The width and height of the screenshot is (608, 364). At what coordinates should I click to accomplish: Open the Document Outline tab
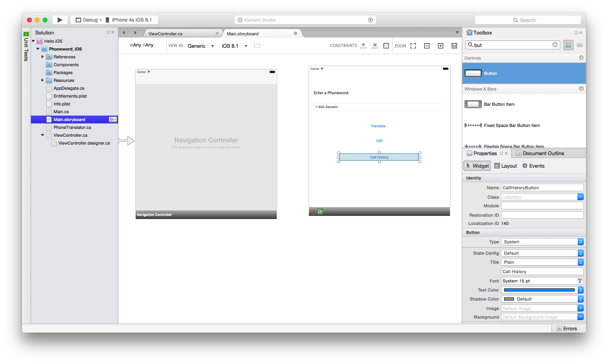[543, 154]
